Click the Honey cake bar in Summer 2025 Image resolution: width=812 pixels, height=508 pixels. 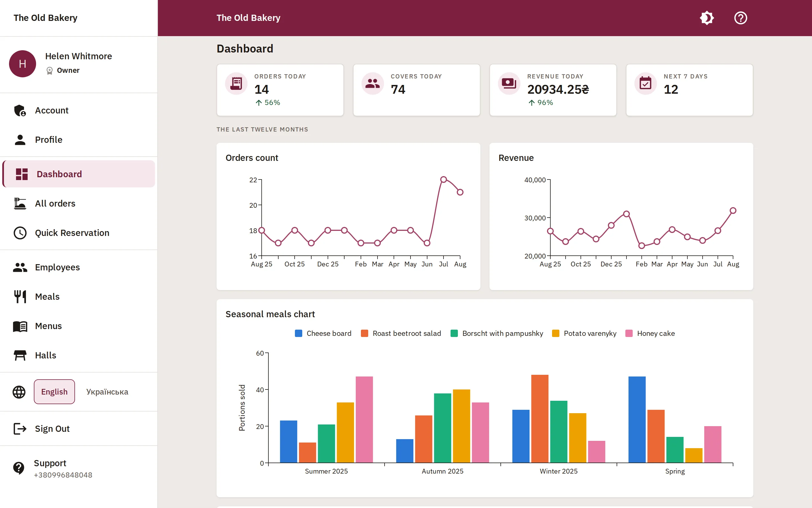[x=364, y=420]
